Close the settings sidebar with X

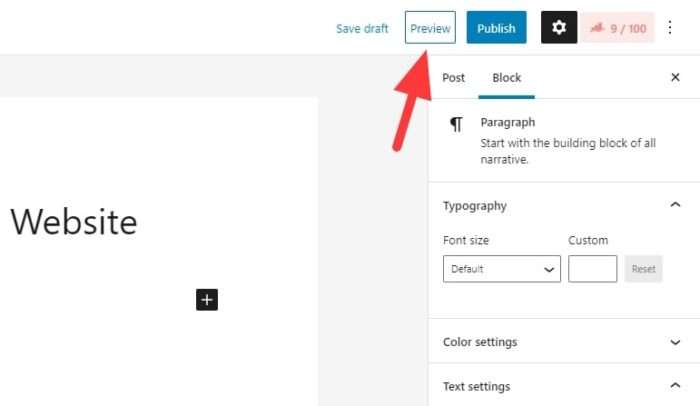coord(675,77)
